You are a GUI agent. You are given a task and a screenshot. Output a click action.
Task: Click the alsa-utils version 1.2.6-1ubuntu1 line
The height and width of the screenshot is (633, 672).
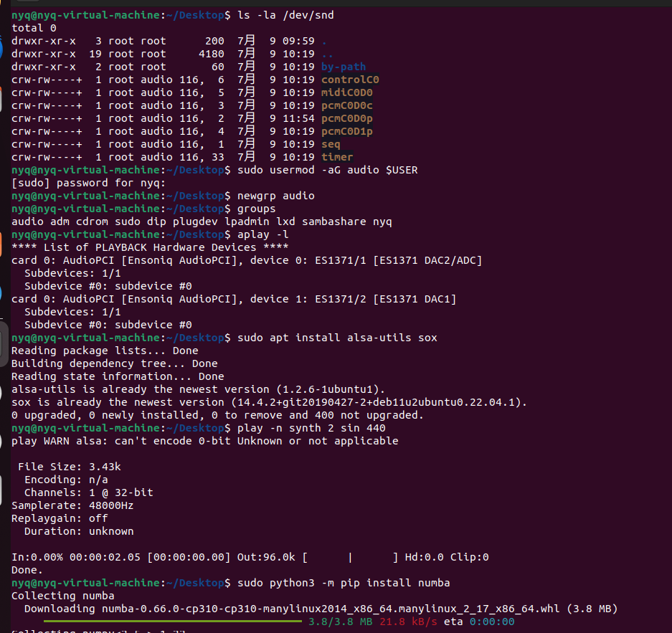[199, 389]
